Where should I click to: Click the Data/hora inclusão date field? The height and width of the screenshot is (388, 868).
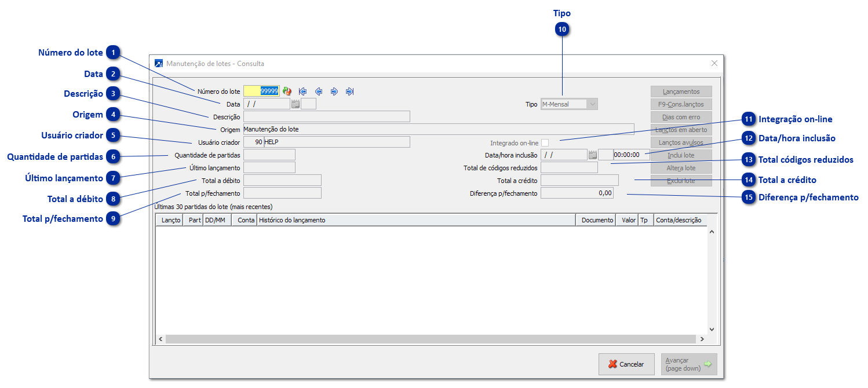point(564,155)
